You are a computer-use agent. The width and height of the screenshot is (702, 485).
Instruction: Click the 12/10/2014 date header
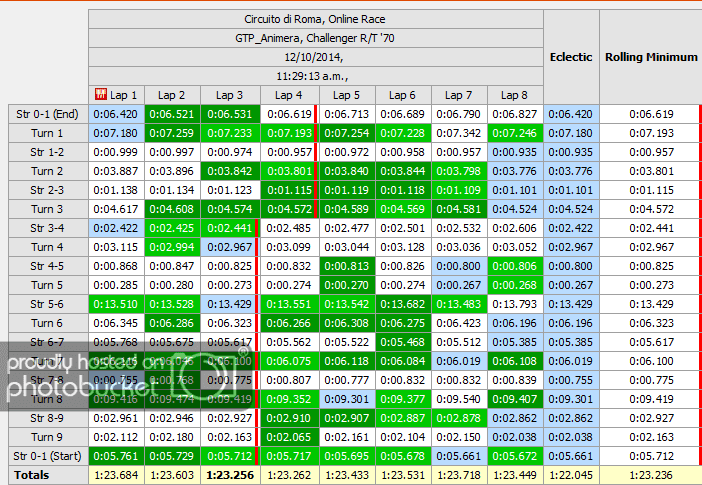click(315, 57)
